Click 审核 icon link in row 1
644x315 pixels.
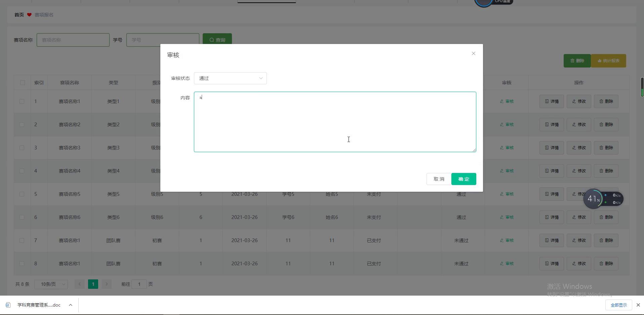pyautogui.click(x=507, y=101)
